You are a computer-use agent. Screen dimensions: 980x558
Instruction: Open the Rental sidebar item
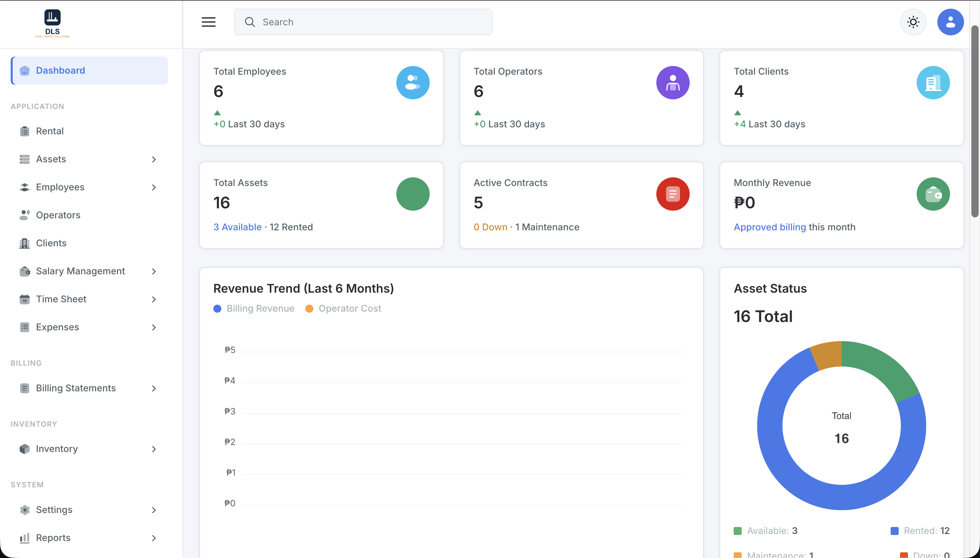[x=89, y=131]
